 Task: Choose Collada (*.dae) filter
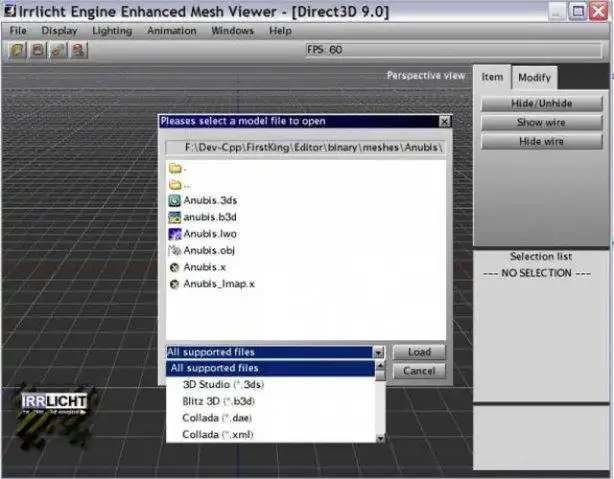click(270, 418)
